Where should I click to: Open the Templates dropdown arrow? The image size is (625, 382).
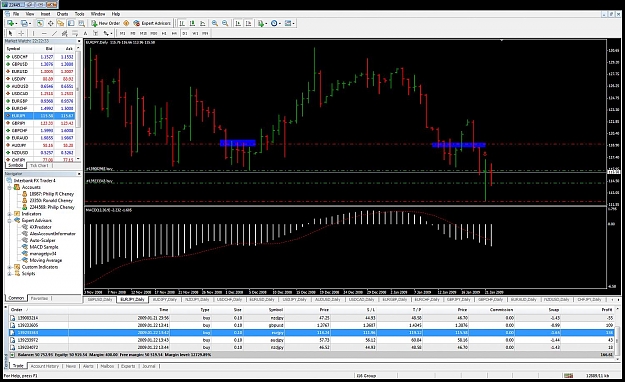point(293,24)
